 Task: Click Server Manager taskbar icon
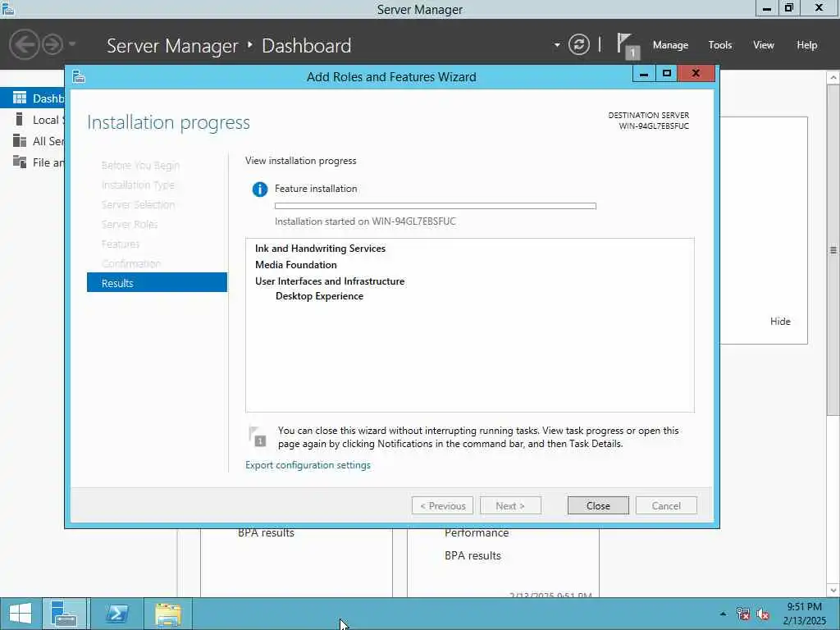(x=64, y=614)
